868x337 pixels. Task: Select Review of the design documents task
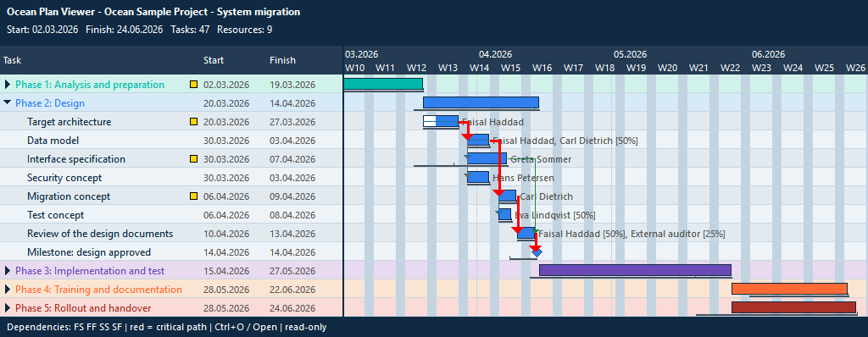tap(171, 234)
